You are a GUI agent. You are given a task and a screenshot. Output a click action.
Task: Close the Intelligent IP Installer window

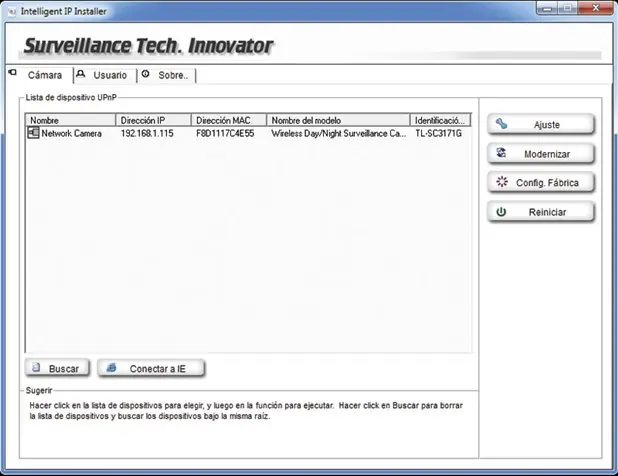click(x=596, y=8)
